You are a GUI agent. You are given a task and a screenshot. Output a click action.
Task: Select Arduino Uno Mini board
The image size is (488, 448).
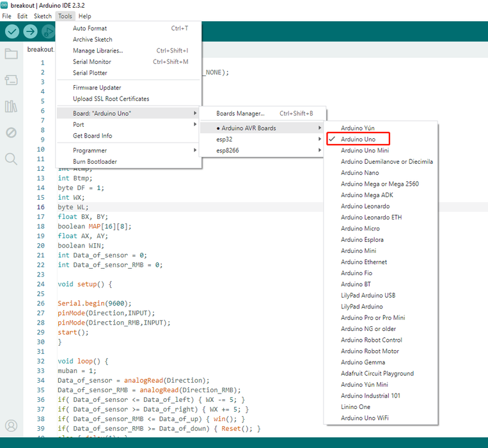(381, 150)
